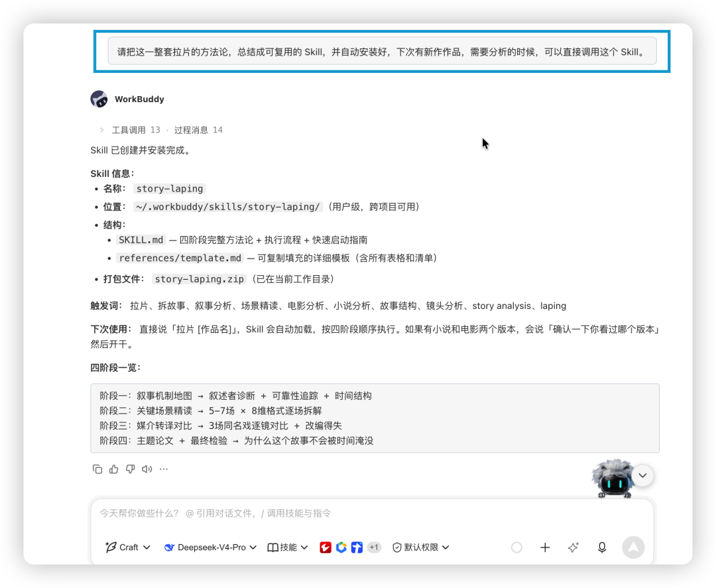Open the more options ellipsis under reply
Viewport: 716px width, 588px height.
coord(164,469)
